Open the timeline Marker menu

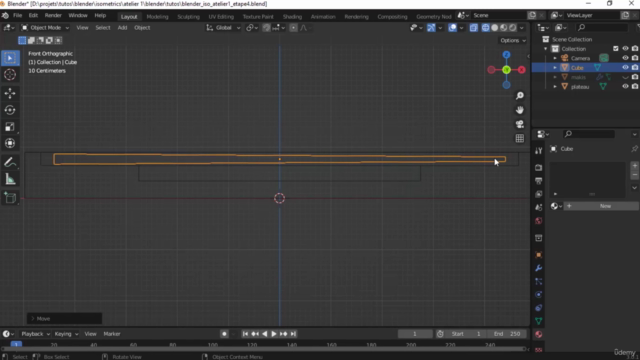pyautogui.click(x=112, y=334)
